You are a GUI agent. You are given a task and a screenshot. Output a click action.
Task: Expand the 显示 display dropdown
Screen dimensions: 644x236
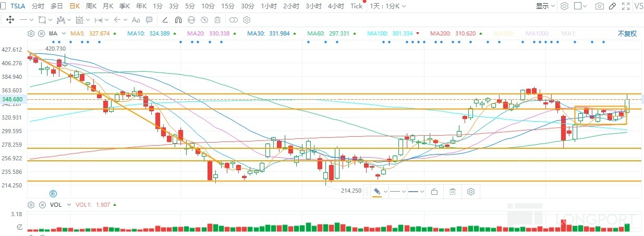tap(545, 6)
